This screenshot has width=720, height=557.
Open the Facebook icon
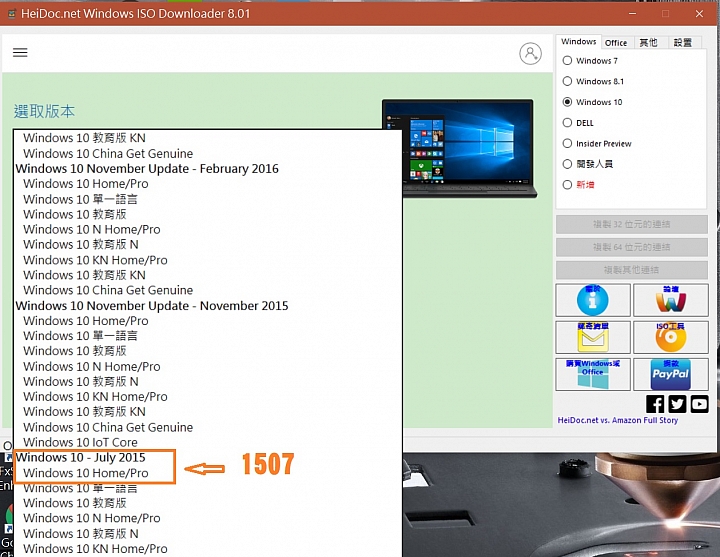coord(655,404)
